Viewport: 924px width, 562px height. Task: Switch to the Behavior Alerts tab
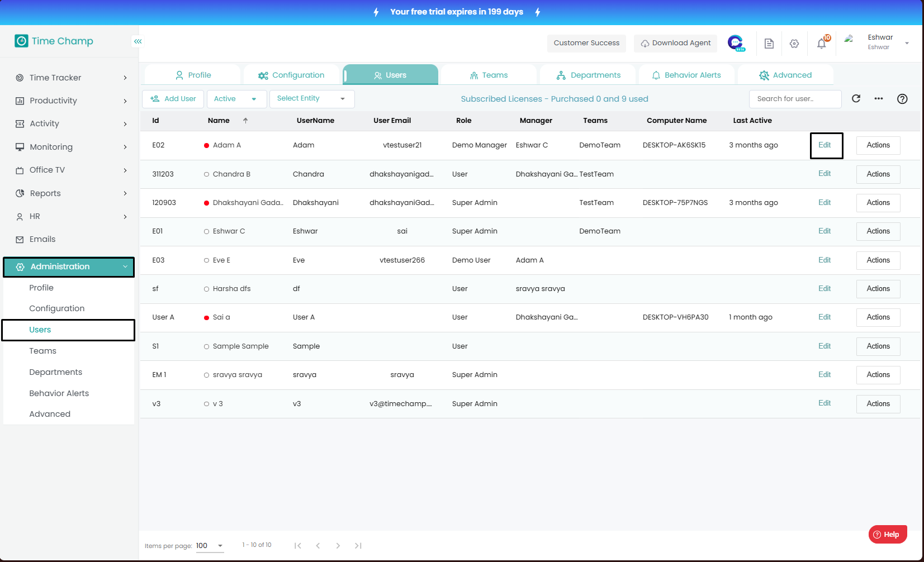point(686,75)
